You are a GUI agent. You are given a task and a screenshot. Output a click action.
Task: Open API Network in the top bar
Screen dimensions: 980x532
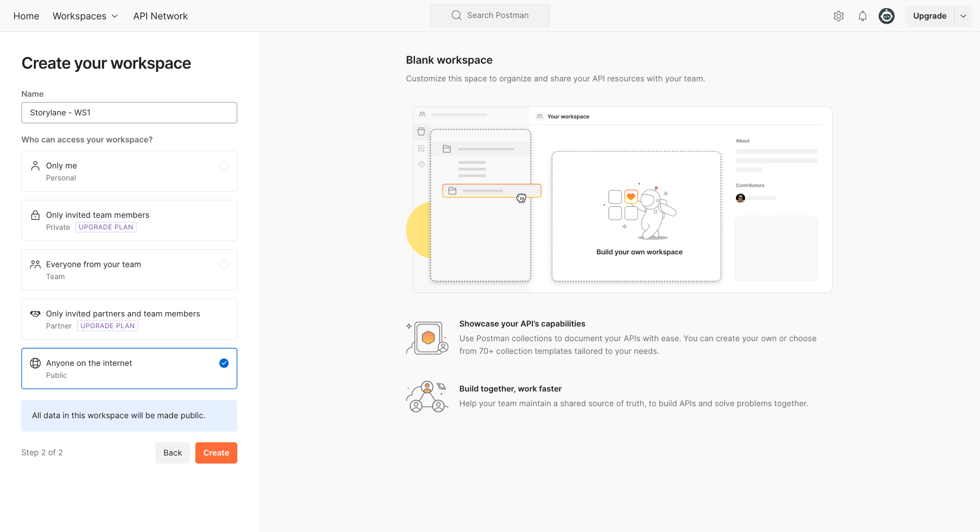(x=160, y=16)
